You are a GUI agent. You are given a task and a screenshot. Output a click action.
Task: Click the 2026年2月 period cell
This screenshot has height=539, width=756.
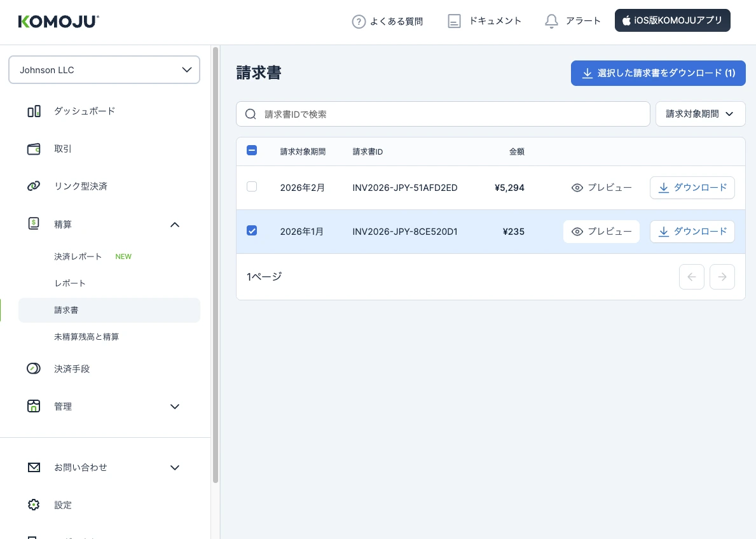[x=302, y=188]
